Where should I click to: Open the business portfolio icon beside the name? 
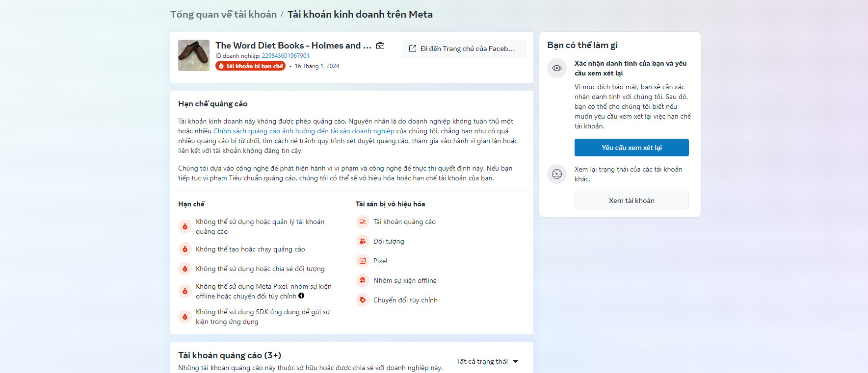380,46
